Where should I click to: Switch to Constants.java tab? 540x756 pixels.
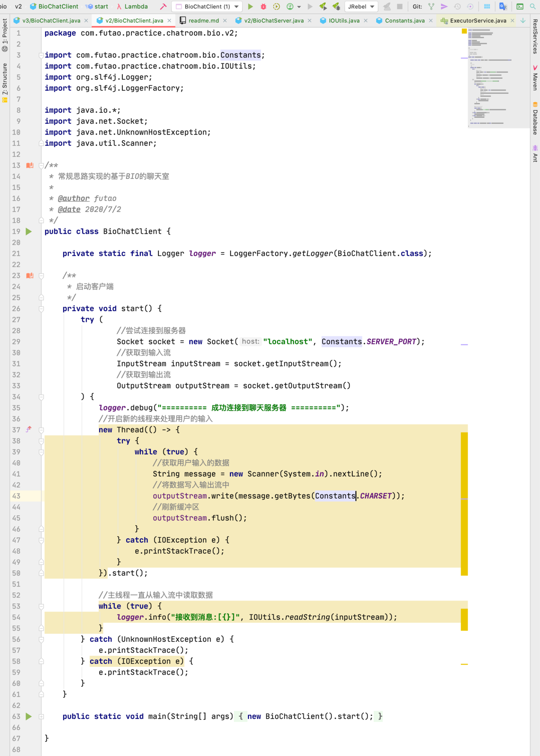(x=405, y=20)
